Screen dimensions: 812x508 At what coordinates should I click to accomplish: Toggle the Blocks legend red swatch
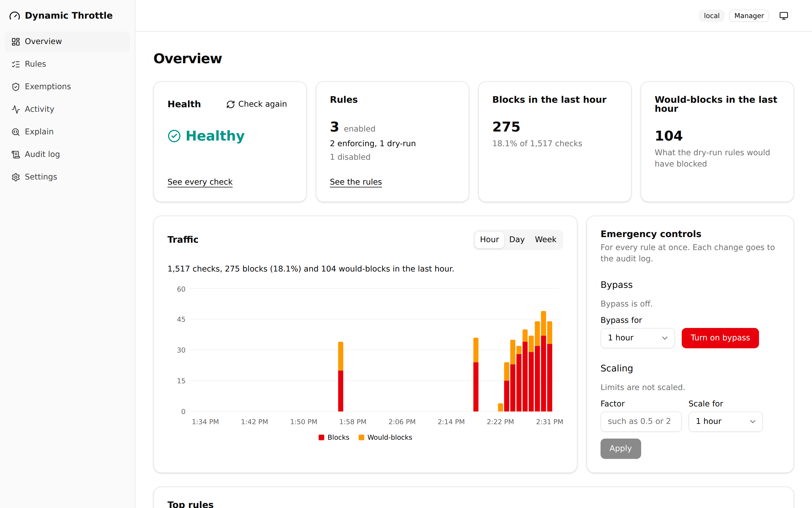(x=321, y=437)
